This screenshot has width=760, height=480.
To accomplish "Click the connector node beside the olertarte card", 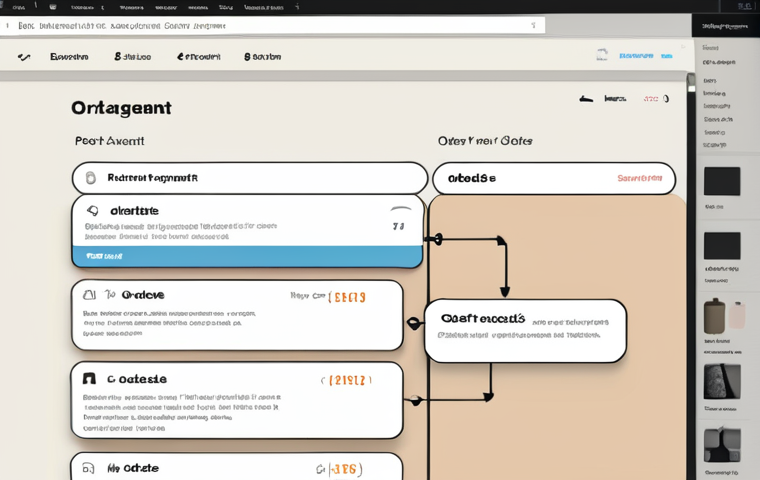I will (x=438, y=239).
